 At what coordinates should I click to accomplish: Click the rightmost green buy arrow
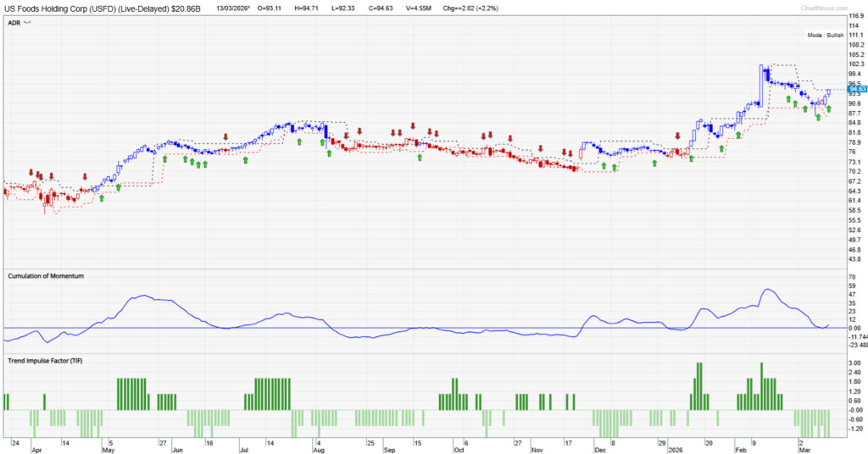828,108
